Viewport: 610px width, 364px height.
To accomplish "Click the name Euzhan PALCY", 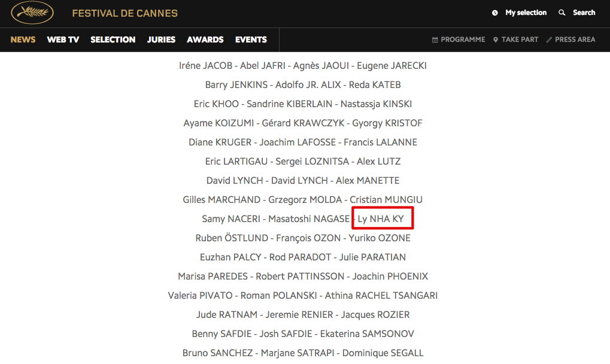I will pyautogui.click(x=230, y=257).
